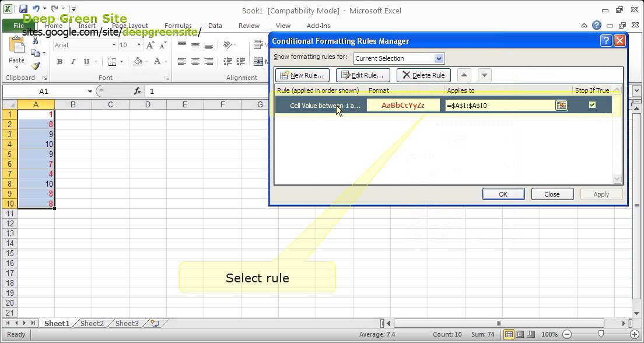Screen dimensions: 644x343
Task: Open the Data ribbon tab
Action: click(x=215, y=26)
